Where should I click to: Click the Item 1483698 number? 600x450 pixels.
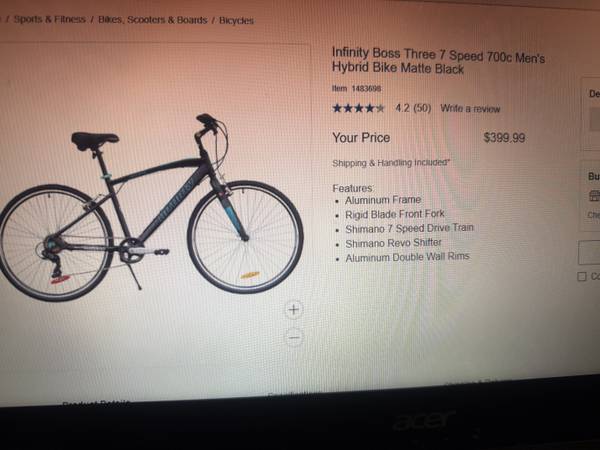coord(357,88)
